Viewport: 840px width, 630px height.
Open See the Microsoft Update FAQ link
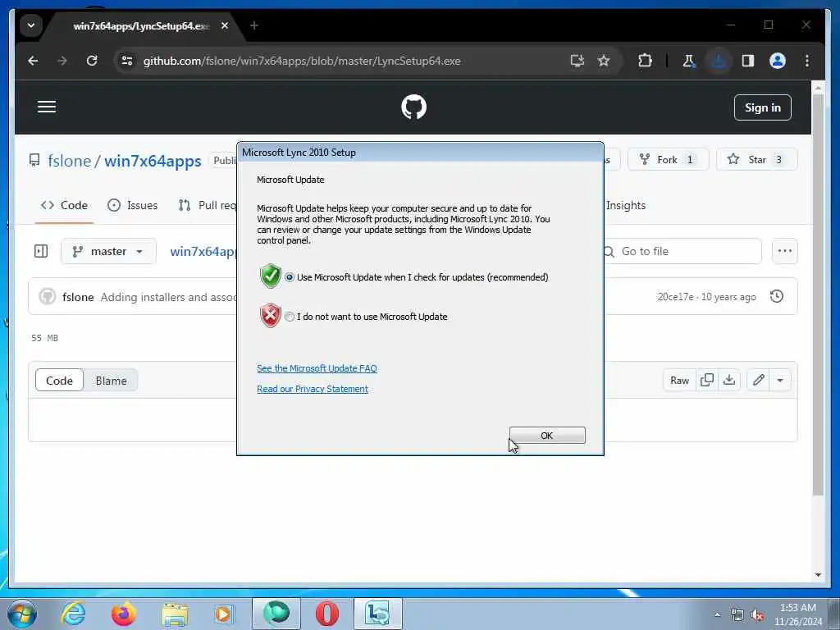[x=317, y=368]
